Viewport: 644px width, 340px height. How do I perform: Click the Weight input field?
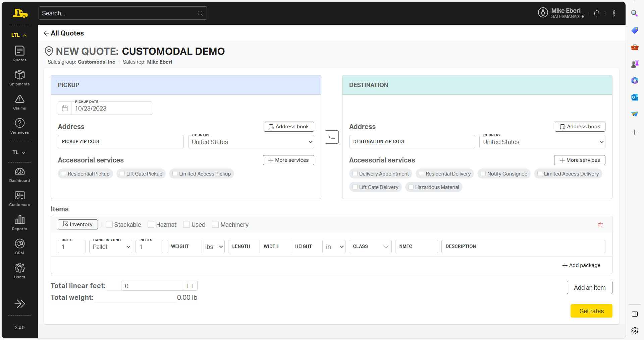click(184, 247)
